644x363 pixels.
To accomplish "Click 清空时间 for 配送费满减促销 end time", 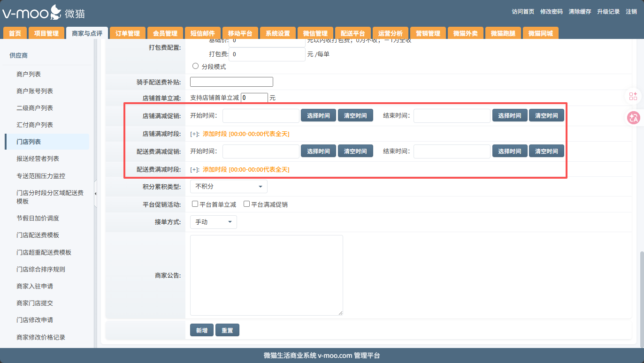I will (546, 151).
